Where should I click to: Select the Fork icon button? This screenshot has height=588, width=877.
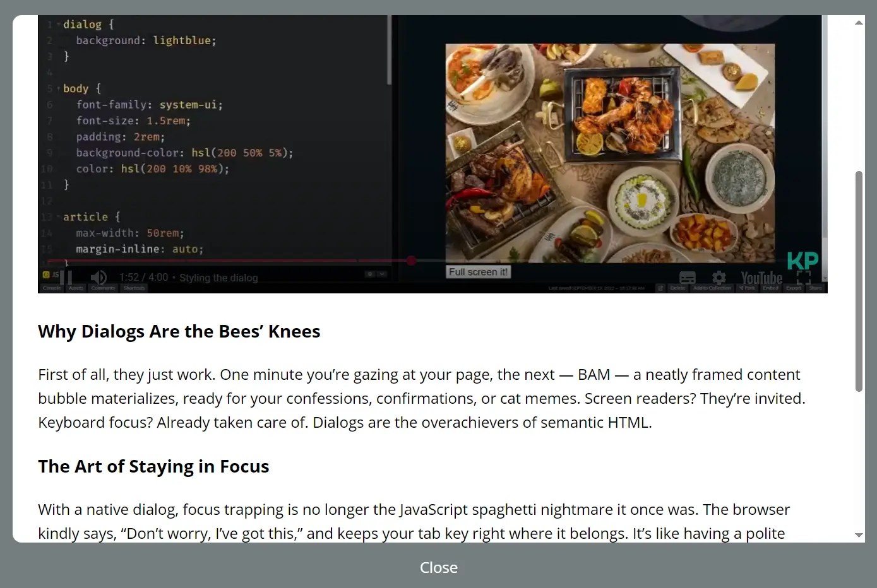click(747, 288)
